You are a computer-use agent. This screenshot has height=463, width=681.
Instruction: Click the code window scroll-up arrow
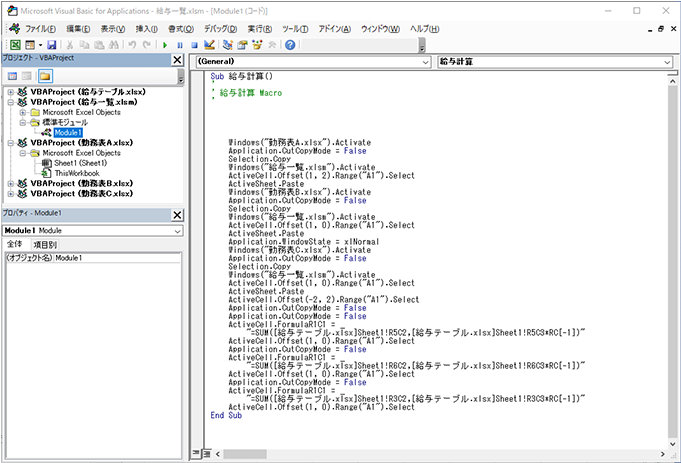coord(672,81)
